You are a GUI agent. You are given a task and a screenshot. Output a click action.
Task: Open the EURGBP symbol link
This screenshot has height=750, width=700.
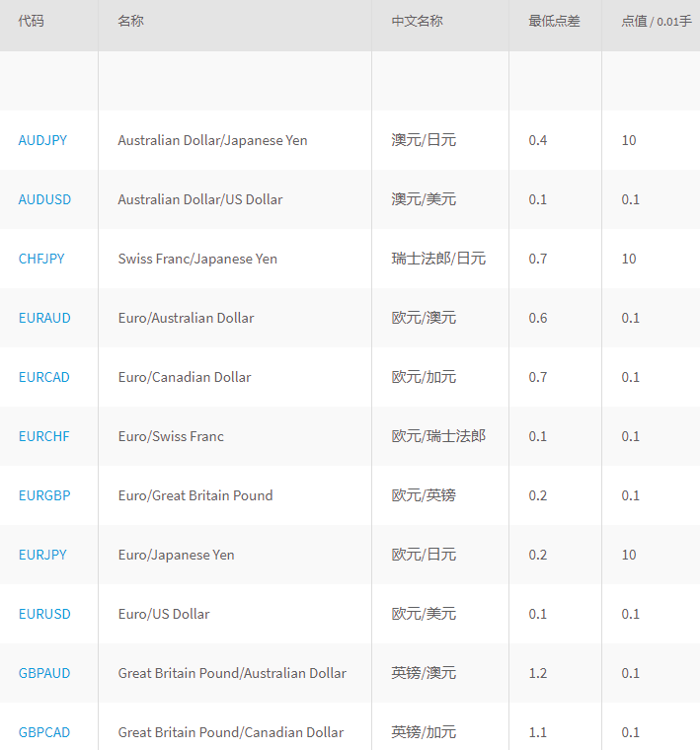pyautogui.click(x=44, y=495)
